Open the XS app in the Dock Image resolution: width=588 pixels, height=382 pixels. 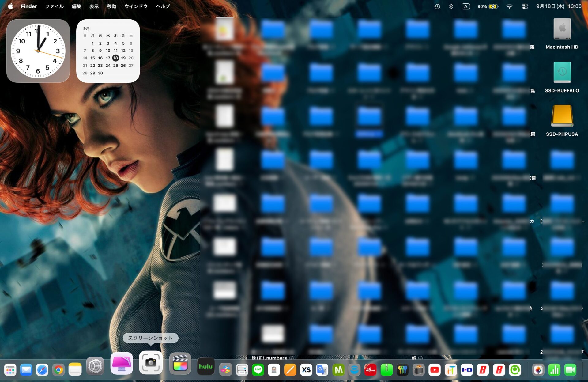(x=306, y=370)
